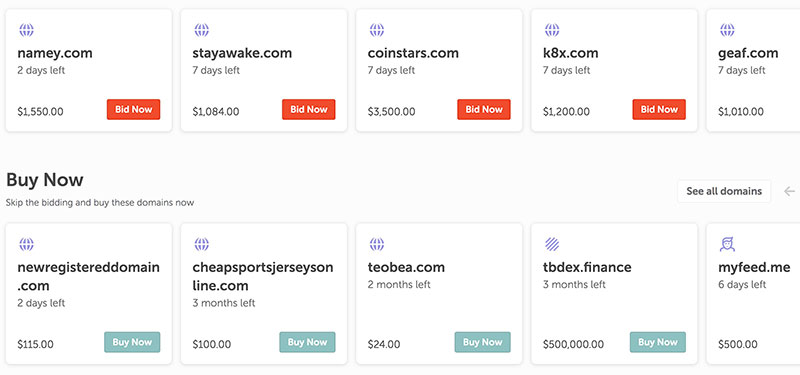
Task: Bid Now on coinstars.com for $3,500
Action: [x=484, y=109]
